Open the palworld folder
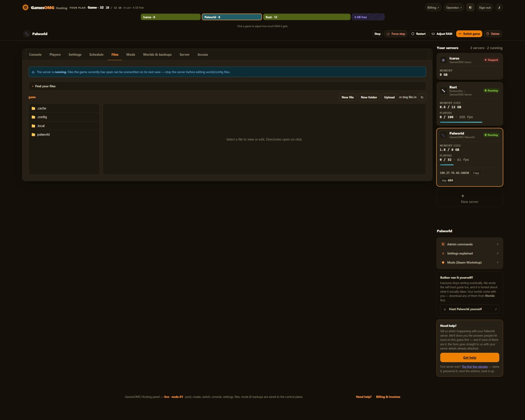Viewport: 525px width, 420px height. click(64, 135)
